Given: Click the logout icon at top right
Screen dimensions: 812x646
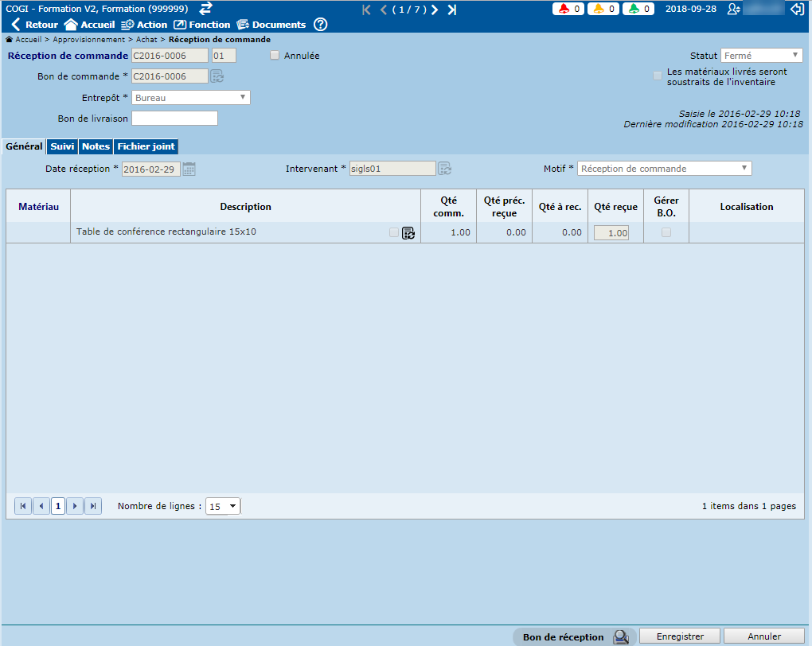Looking at the screenshot, I should point(797,9).
